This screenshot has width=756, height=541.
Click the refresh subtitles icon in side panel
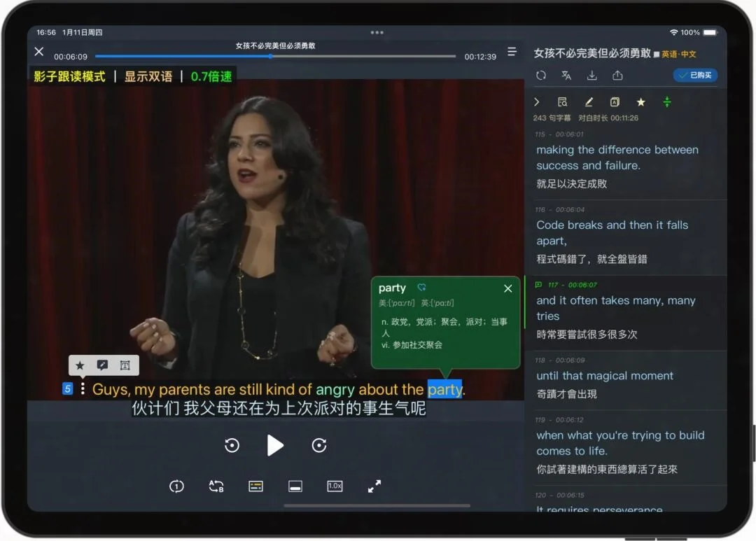pyautogui.click(x=541, y=75)
